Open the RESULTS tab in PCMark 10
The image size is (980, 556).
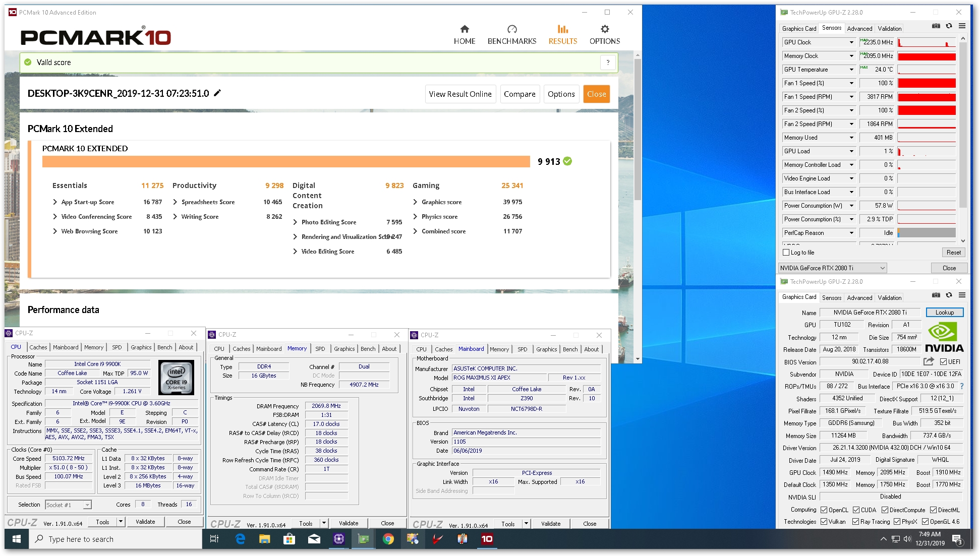[x=562, y=35]
